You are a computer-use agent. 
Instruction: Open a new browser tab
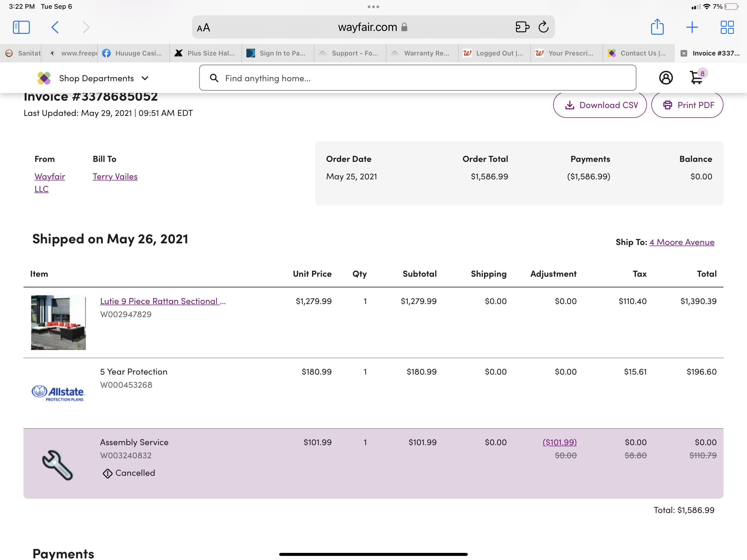(x=692, y=27)
